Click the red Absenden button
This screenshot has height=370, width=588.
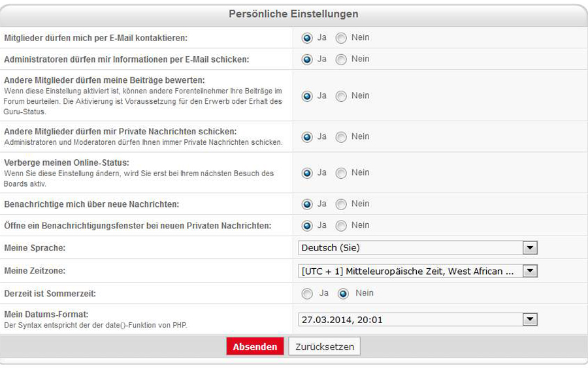click(x=255, y=347)
